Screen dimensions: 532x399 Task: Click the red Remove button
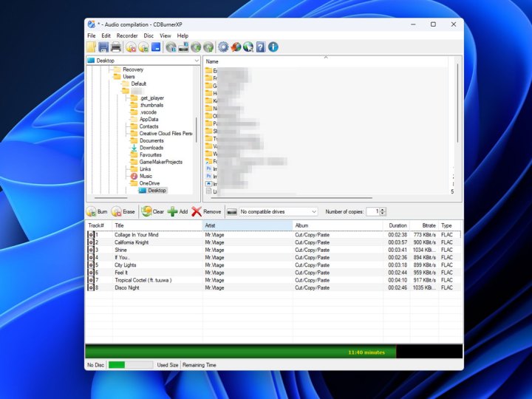(206, 212)
